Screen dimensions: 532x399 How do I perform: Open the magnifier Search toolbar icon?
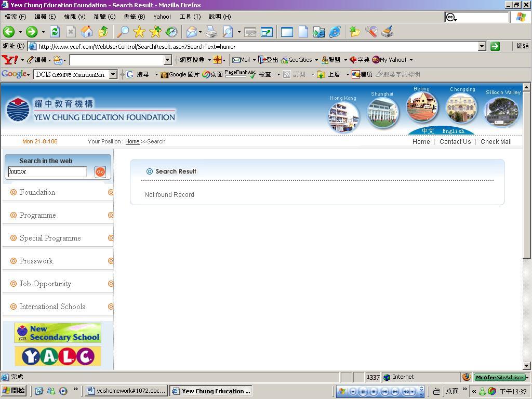pos(123,32)
